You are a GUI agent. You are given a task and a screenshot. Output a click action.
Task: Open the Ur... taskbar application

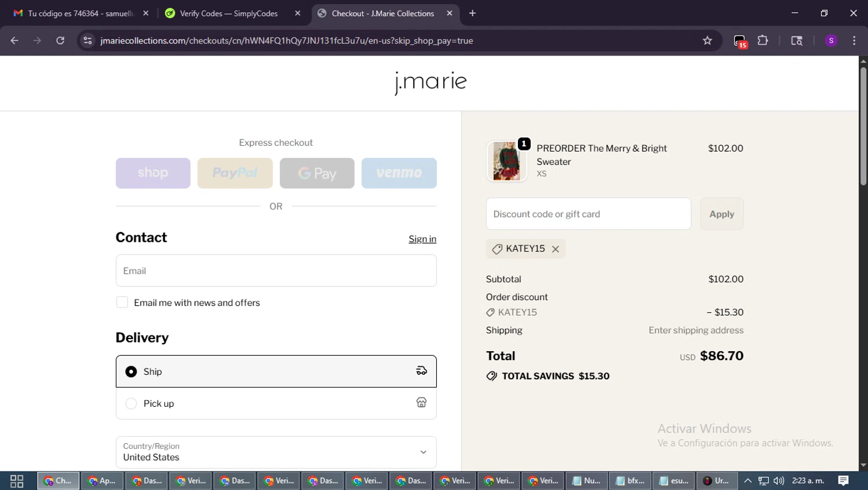(x=717, y=481)
